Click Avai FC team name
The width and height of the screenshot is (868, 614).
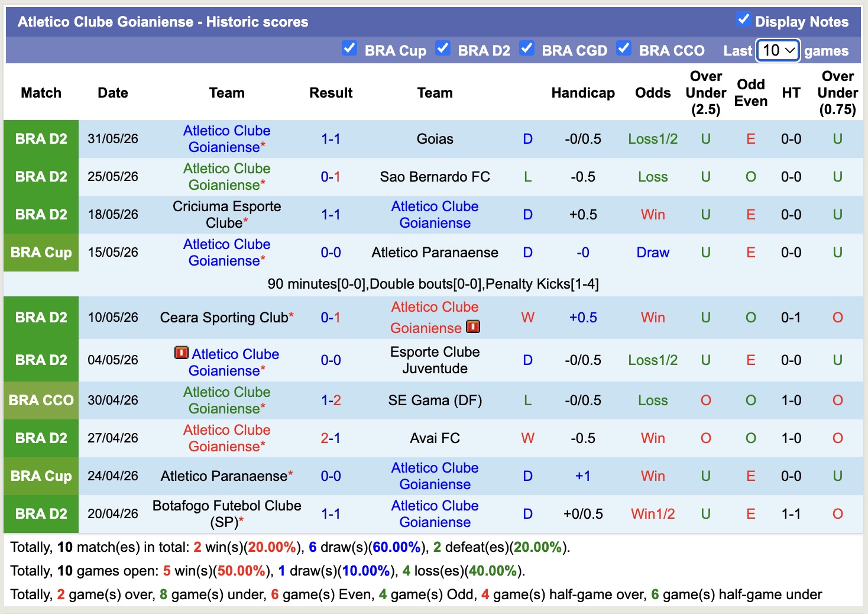tap(435, 438)
